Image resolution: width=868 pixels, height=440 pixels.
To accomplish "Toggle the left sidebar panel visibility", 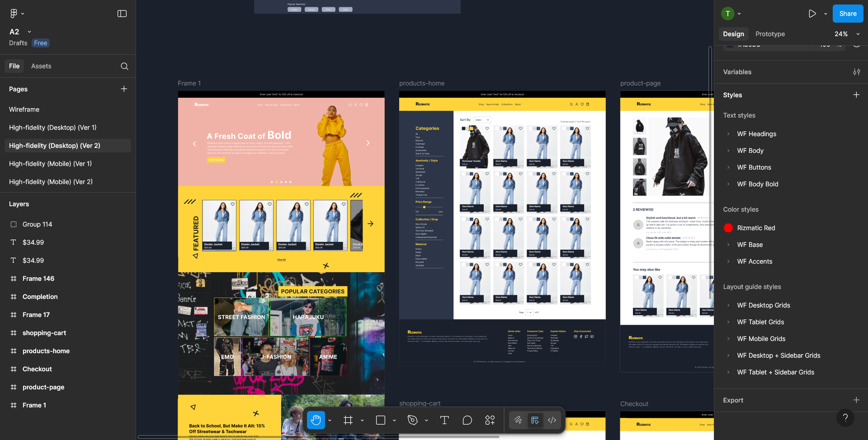I will click(x=122, y=14).
